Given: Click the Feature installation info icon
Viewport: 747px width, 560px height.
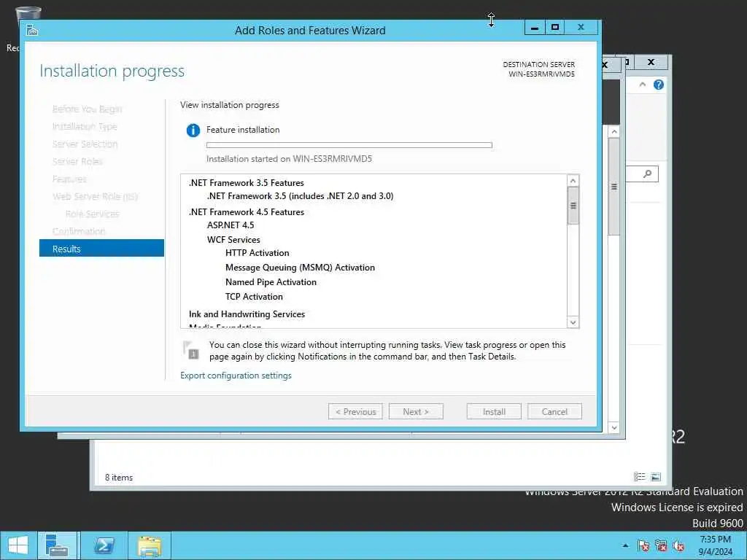Looking at the screenshot, I should click(x=193, y=130).
